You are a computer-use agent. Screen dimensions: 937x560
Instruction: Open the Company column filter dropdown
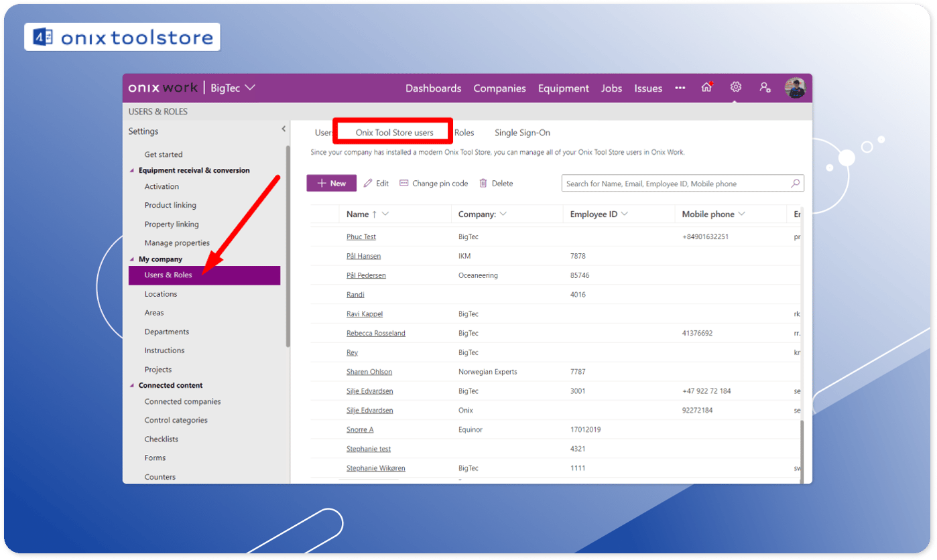[503, 214]
